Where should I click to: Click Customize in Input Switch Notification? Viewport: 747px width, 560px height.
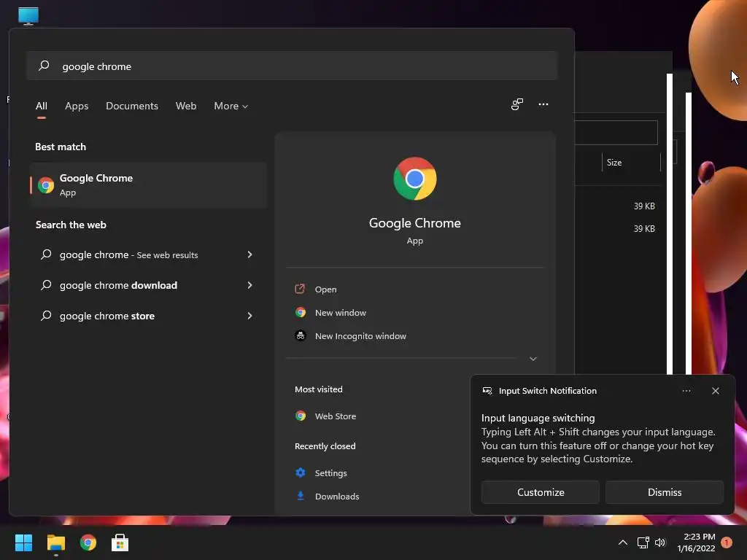pyautogui.click(x=541, y=492)
